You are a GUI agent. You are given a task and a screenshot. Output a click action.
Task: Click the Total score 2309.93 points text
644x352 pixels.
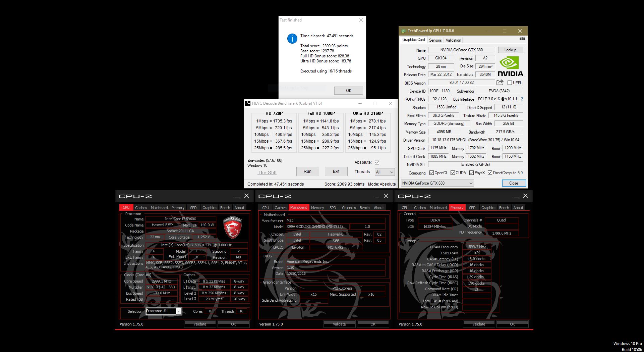pyautogui.click(x=324, y=46)
